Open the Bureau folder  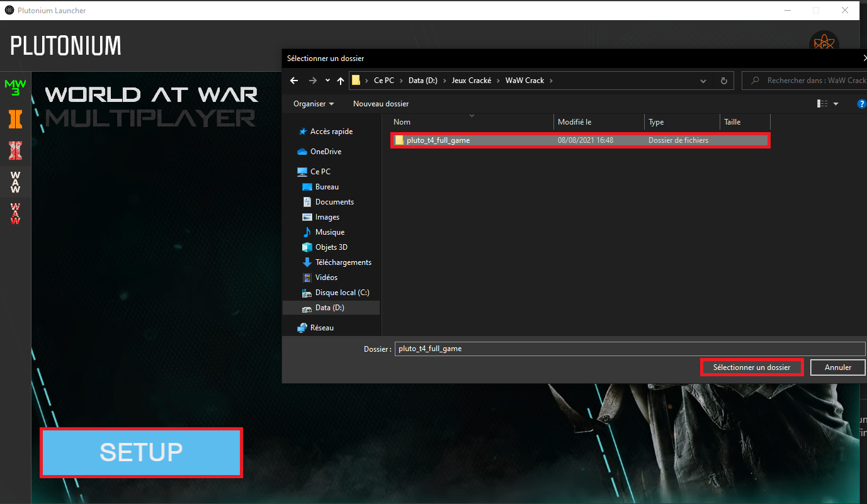[327, 187]
